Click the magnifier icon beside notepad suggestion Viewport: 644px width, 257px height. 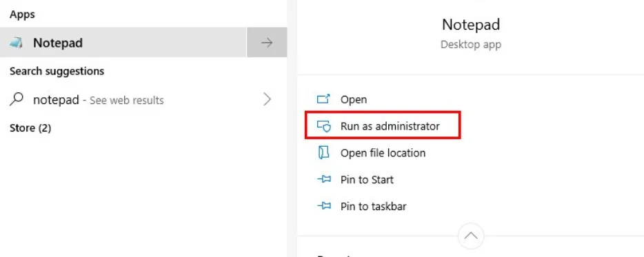pyautogui.click(x=16, y=99)
